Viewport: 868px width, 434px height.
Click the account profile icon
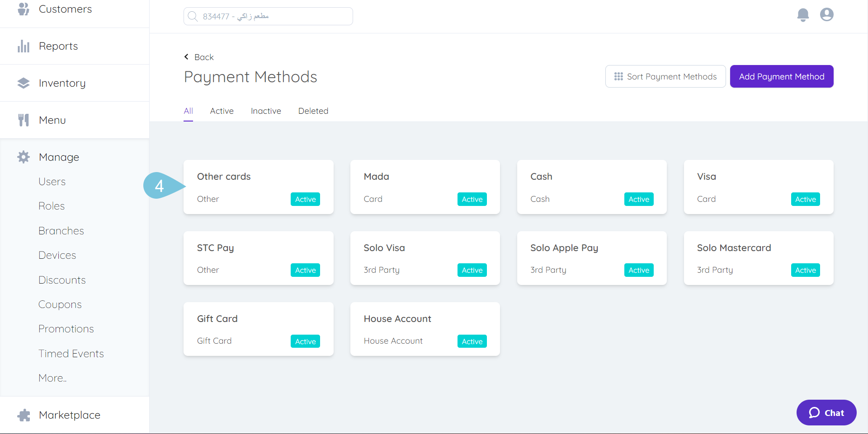[827, 14]
